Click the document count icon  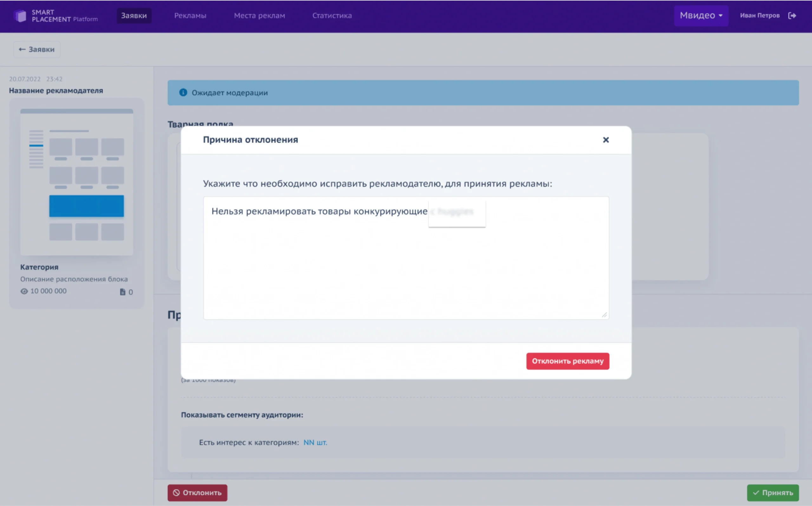click(x=122, y=292)
